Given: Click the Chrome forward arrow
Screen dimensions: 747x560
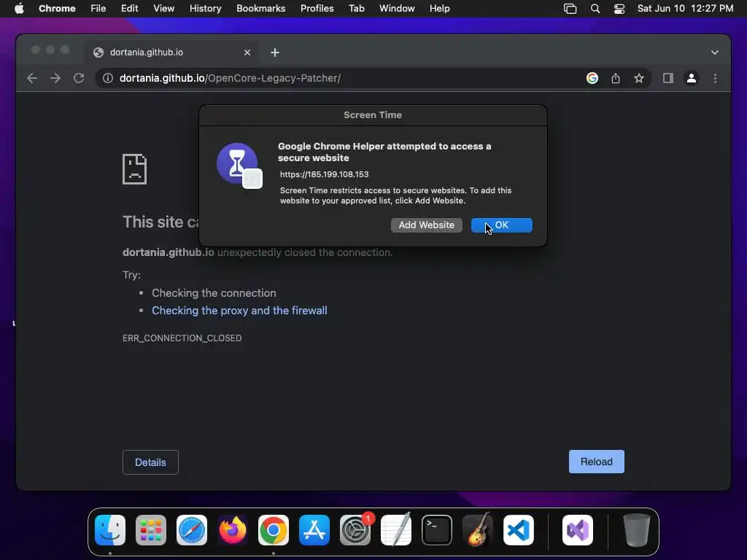Looking at the screenshot, I should (x=55, y=78).
